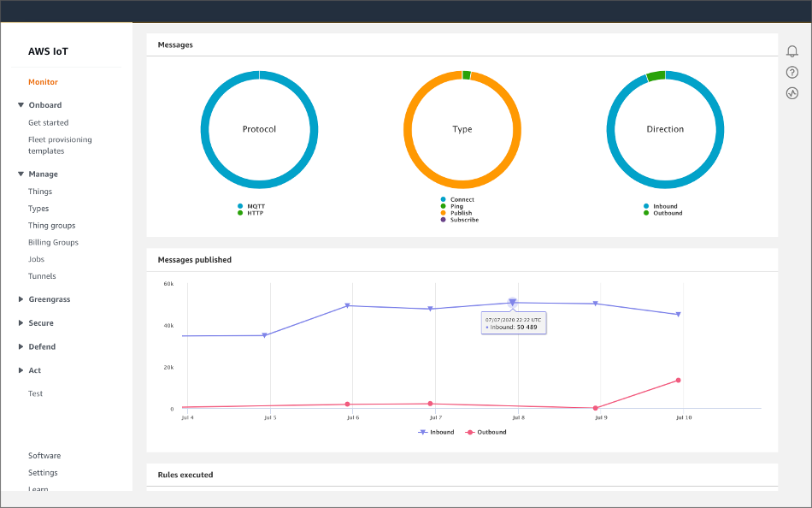Click the help question mark icon
The image size is (812, 508).
[791, 72]
